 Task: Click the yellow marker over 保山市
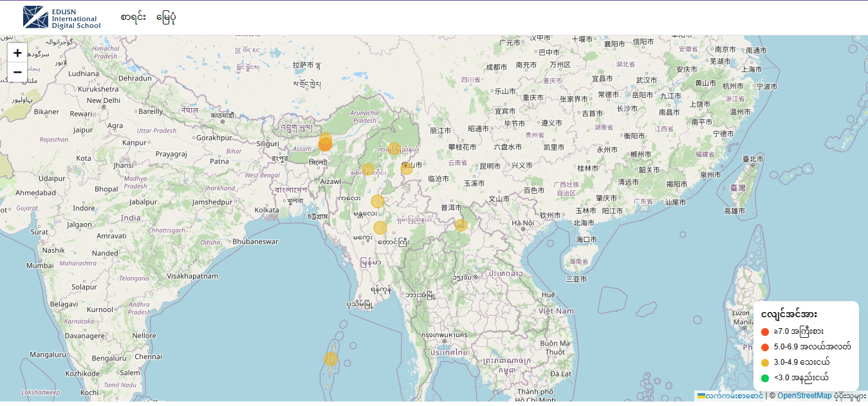pyautogui.click(x=407, y=169)
